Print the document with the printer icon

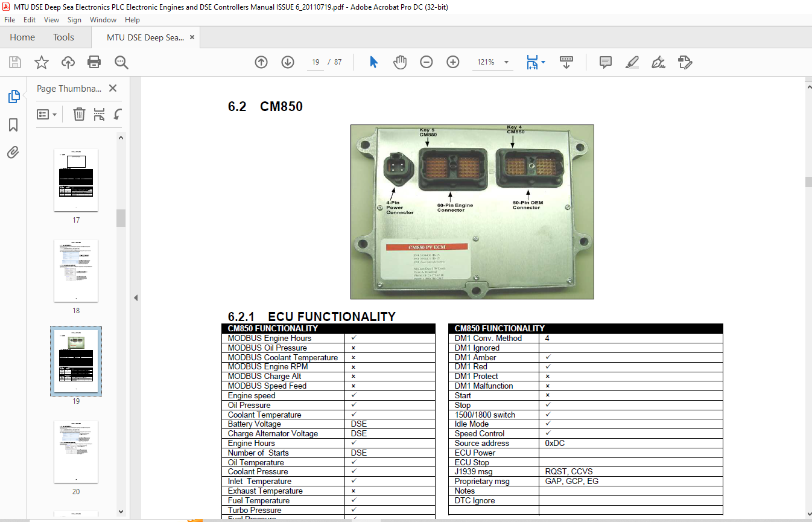[x=94, y=62]
